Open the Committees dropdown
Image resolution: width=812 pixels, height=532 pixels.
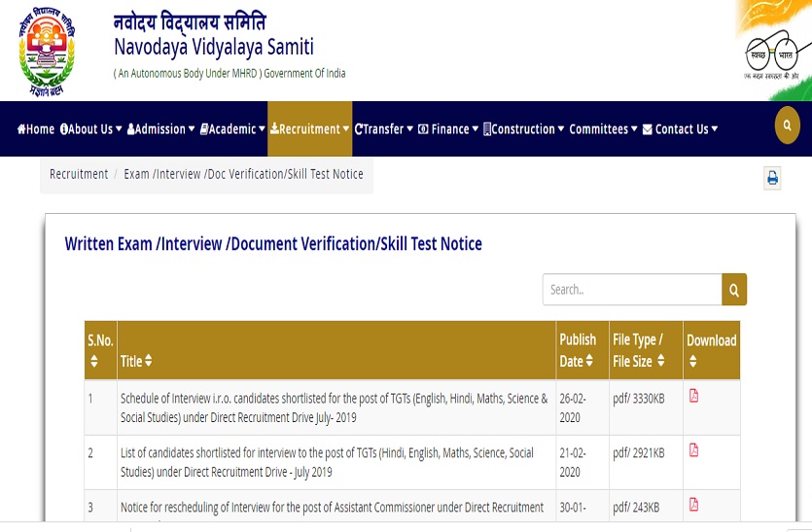click(603, 129)
